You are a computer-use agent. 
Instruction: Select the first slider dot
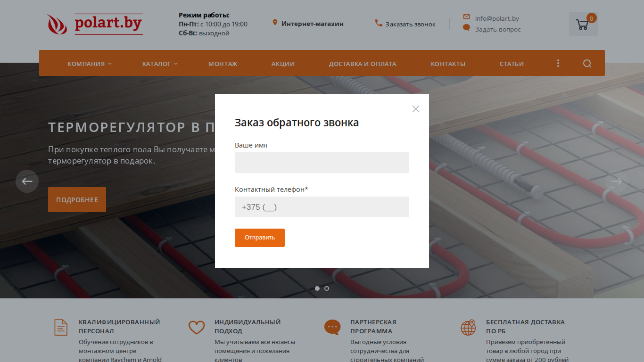point(317,288)
